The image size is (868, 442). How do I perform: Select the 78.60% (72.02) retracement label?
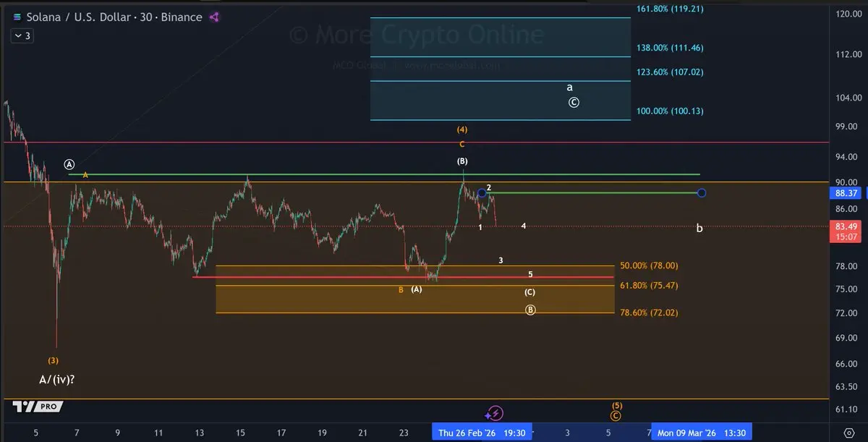(649, 313)
